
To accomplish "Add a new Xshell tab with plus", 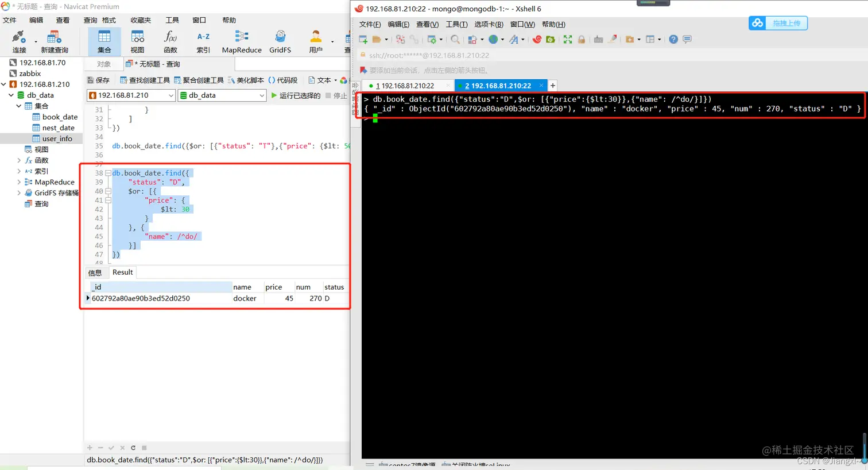I will (x=553, y=86).
